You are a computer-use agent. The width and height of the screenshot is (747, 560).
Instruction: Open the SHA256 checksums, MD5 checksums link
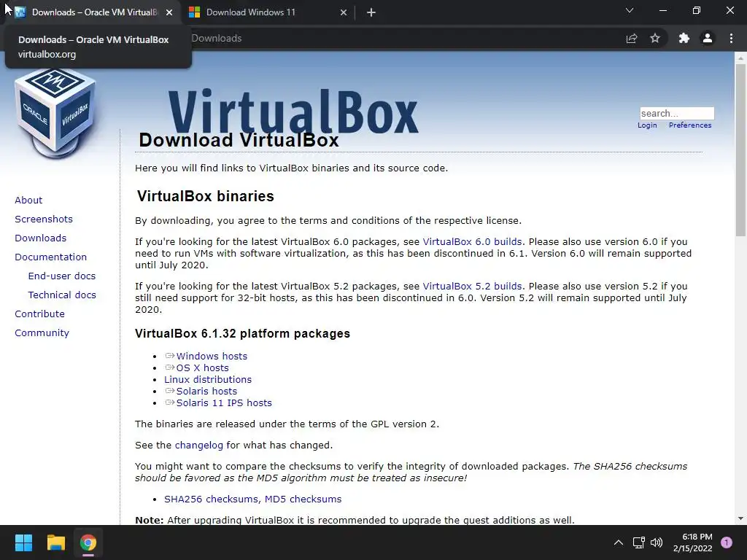(x=253, y=499)
